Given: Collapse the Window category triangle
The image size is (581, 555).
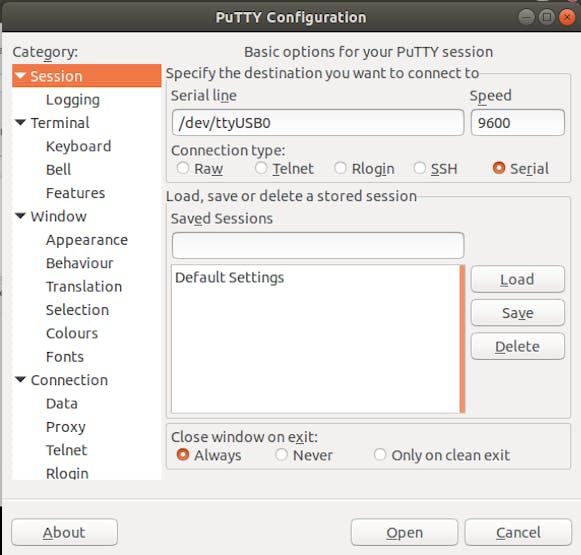Looking at the screenshot, I should [x=20, y=216].
